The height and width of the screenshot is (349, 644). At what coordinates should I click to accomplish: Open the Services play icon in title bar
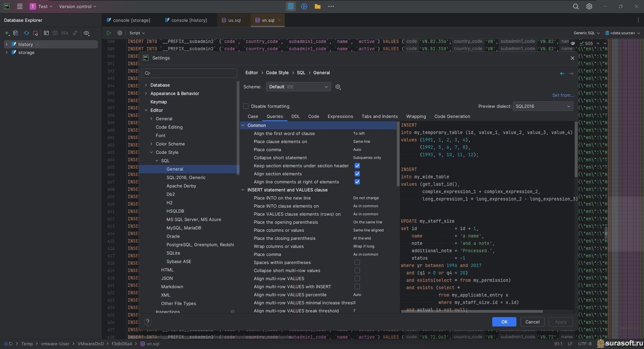(x=304, y=7)
